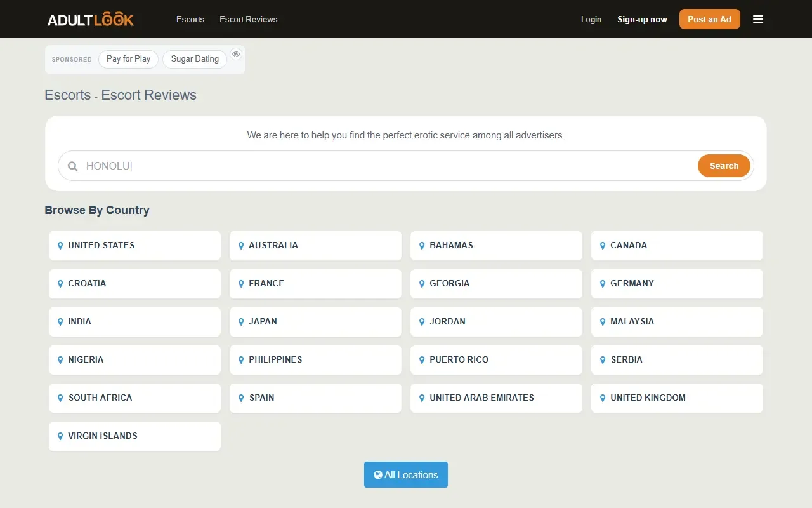Click the Escort Reviews link in the page heading
812x508 pixels.
click(149, 95)
